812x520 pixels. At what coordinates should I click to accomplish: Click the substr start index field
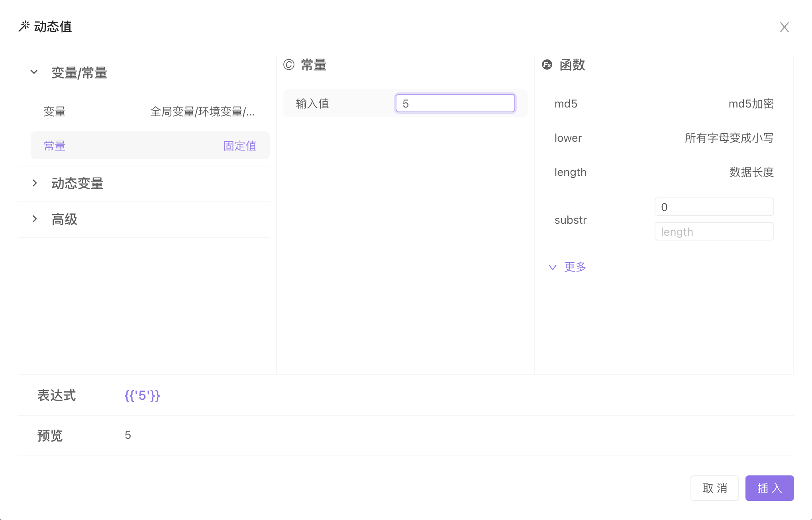point(714,207)
